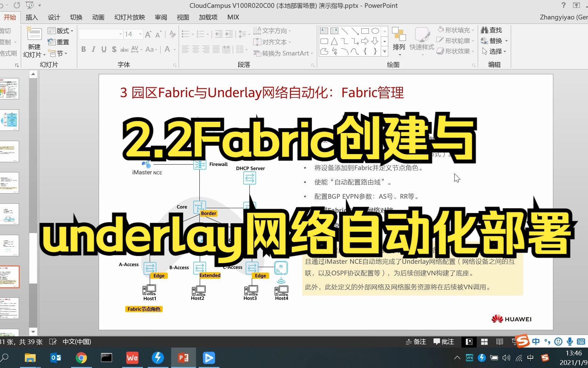
Task: Open the Arrange (排列) dropdown
Action: [x=399, y=42]
